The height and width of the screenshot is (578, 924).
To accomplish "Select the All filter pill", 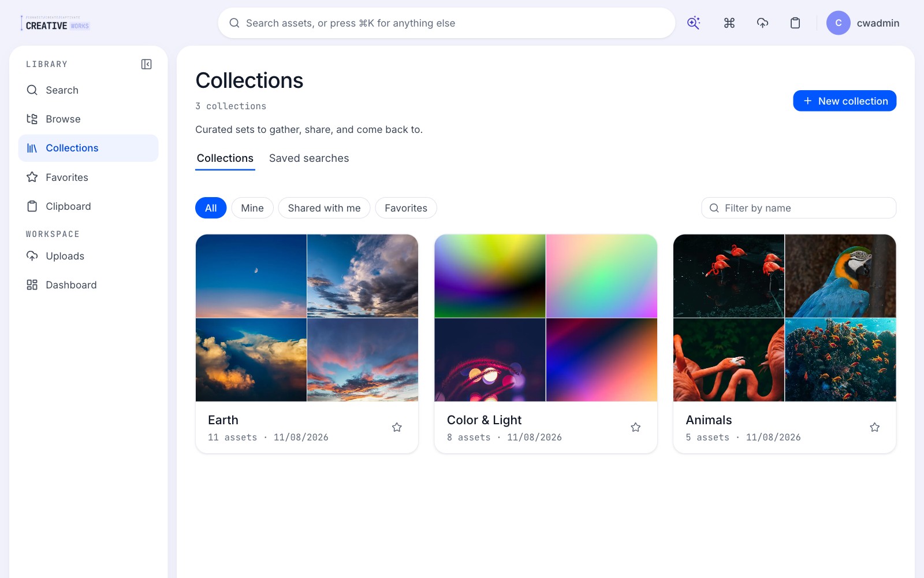I will 211,208.
